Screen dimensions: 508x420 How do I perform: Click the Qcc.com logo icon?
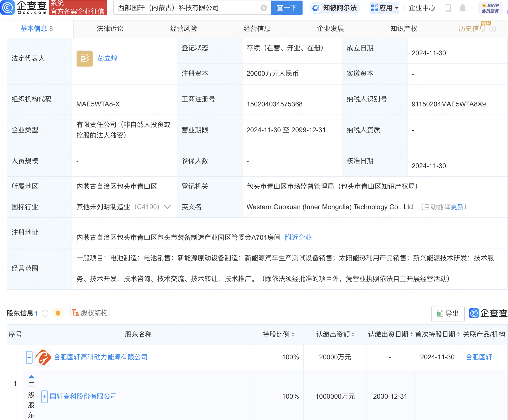pyautogui.click(x=8, y=8)
